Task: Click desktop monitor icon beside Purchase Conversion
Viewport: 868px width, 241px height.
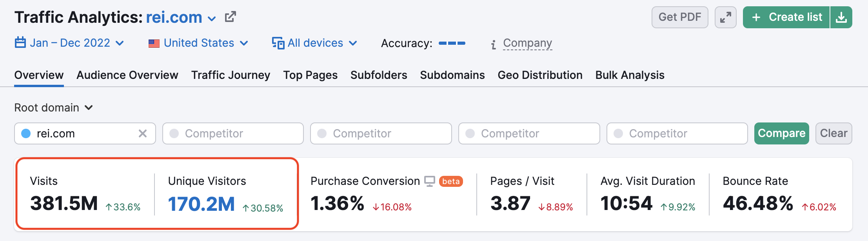Action: point(430,181)
